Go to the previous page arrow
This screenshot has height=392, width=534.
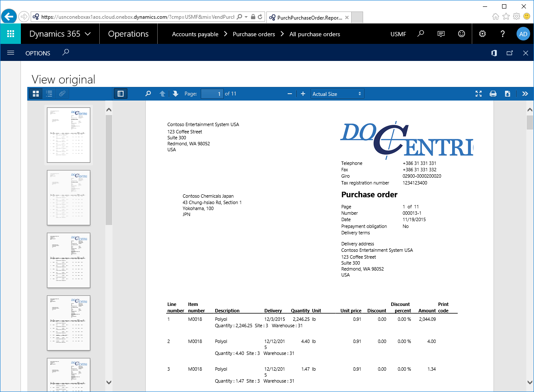click(x=162, y=94)
